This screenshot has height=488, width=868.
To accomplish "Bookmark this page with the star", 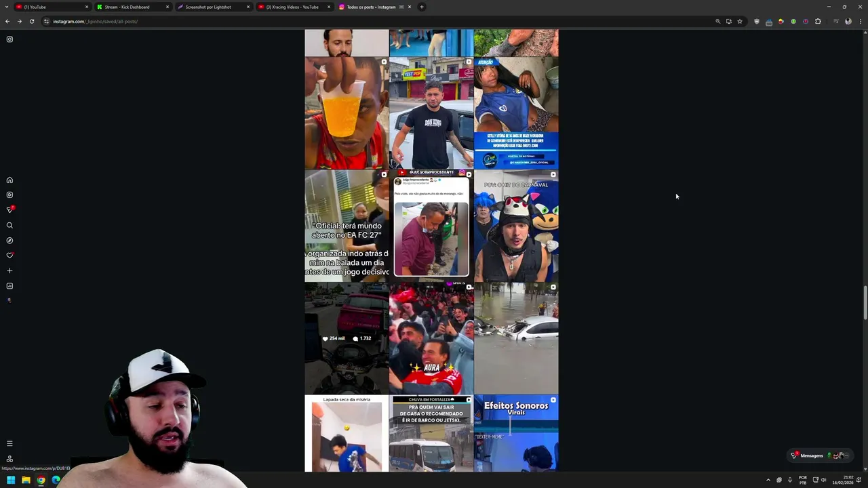I will (x=740, y=21).
